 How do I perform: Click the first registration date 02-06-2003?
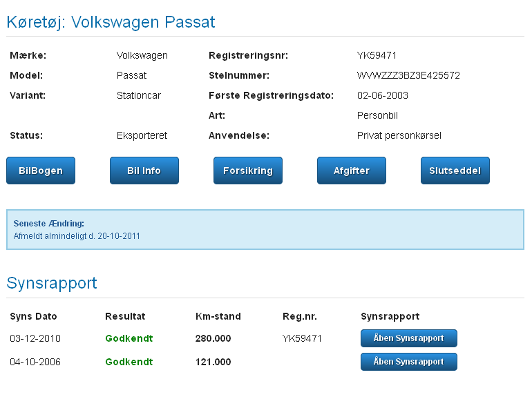click(x=382, y=95)
